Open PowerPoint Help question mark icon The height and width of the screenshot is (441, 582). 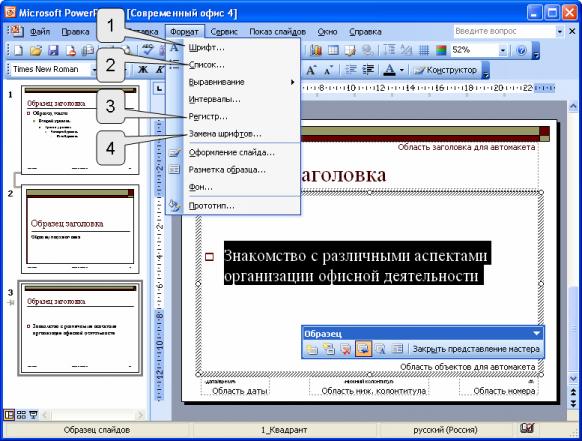coord(521,50)
